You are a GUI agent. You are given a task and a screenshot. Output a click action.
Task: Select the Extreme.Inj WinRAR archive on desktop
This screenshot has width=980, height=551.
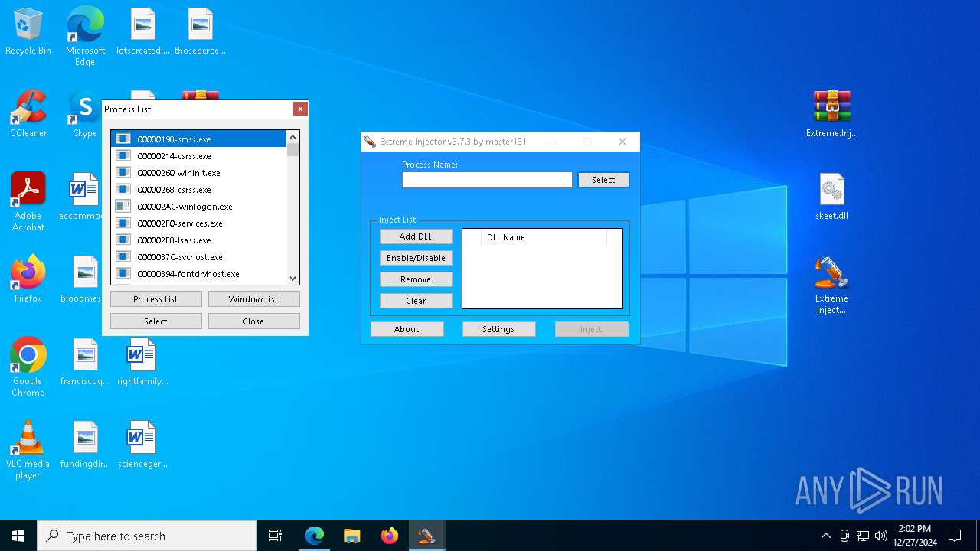(x=831, y=114)
